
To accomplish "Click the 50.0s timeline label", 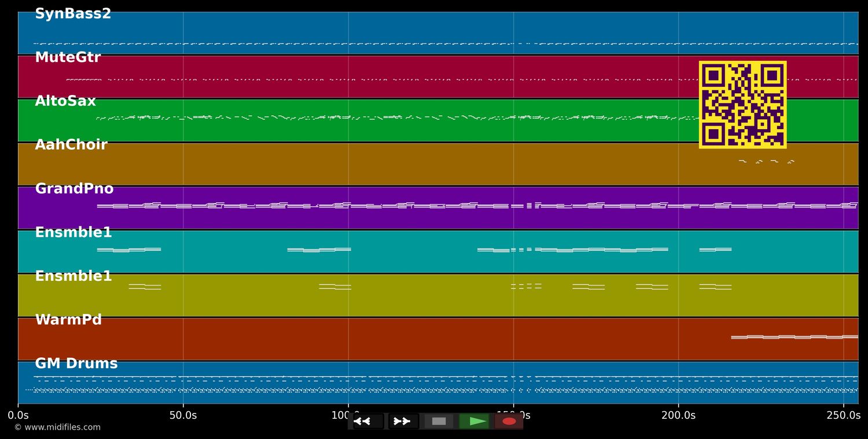I will pos(183,415).
